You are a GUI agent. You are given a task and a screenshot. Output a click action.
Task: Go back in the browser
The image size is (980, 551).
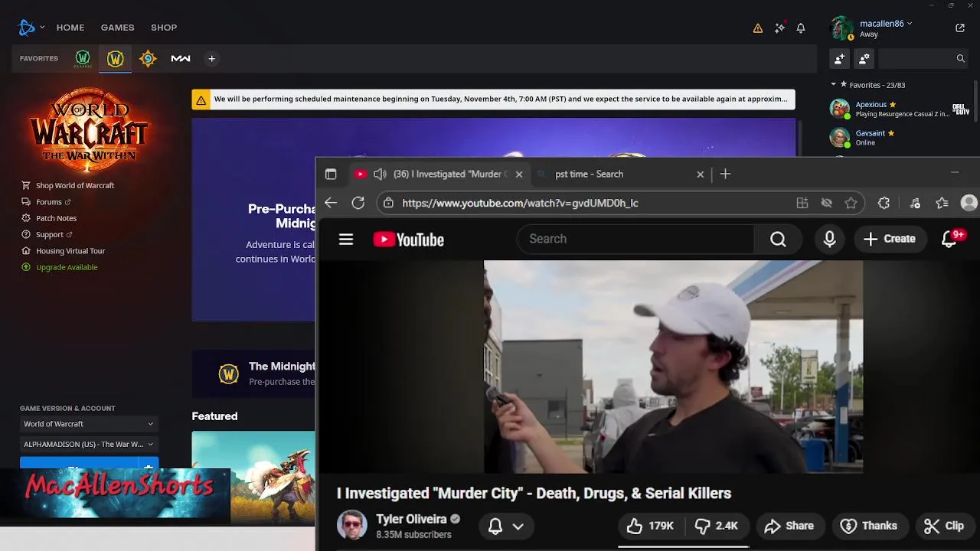pos(331,203)
